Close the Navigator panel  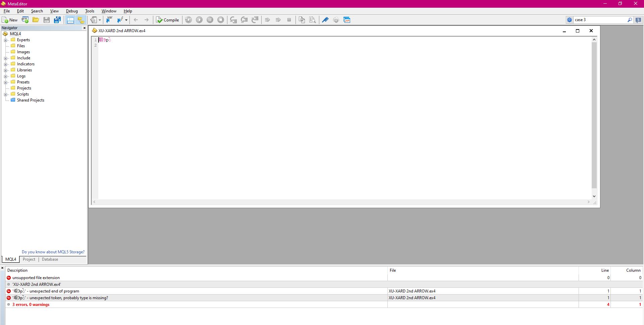coord(85,28)
